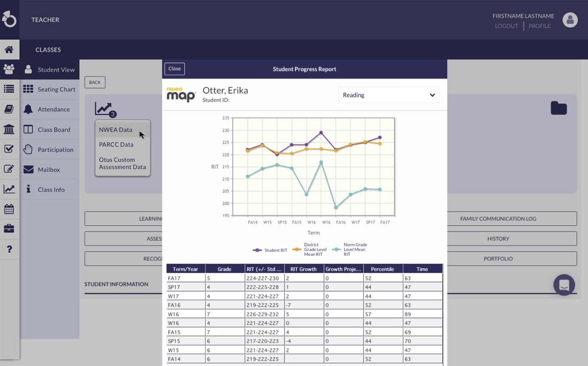Click RIT value 226-229-232
This screenshot has height=366, width=588.
[x=264, y=314]
